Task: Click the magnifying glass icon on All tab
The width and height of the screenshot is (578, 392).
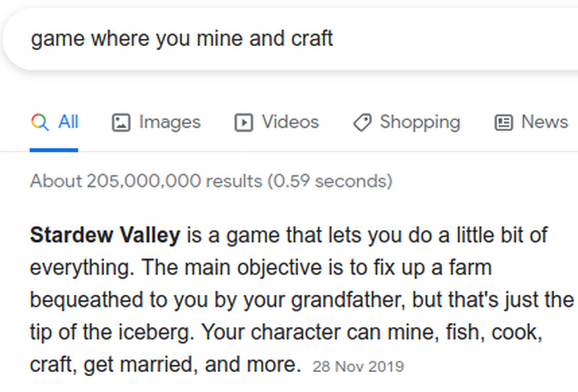Action: click(x=41, y=122)
